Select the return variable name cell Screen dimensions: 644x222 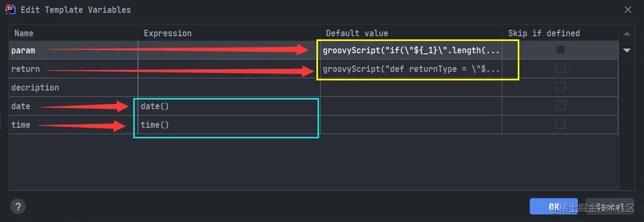(x=74, y=69)
